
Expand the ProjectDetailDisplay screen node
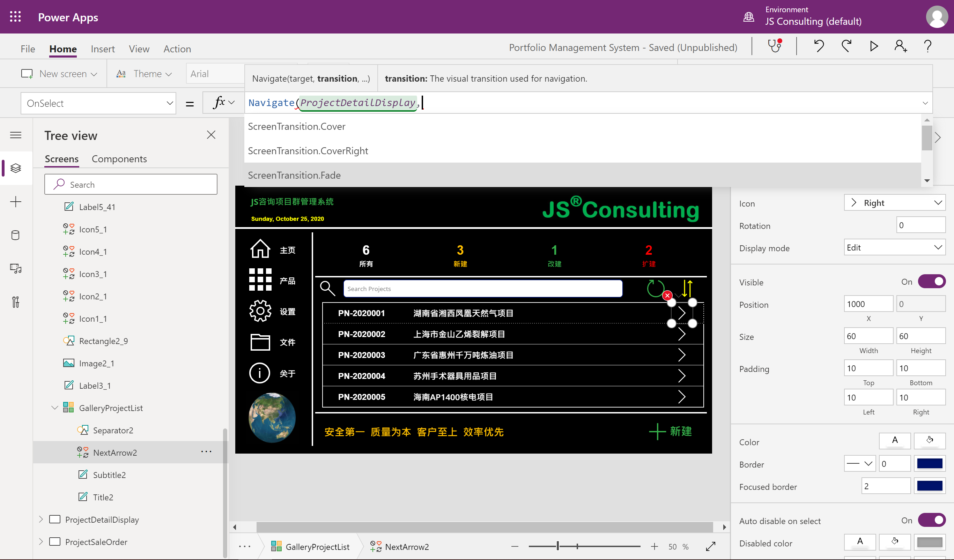[41, 519]
